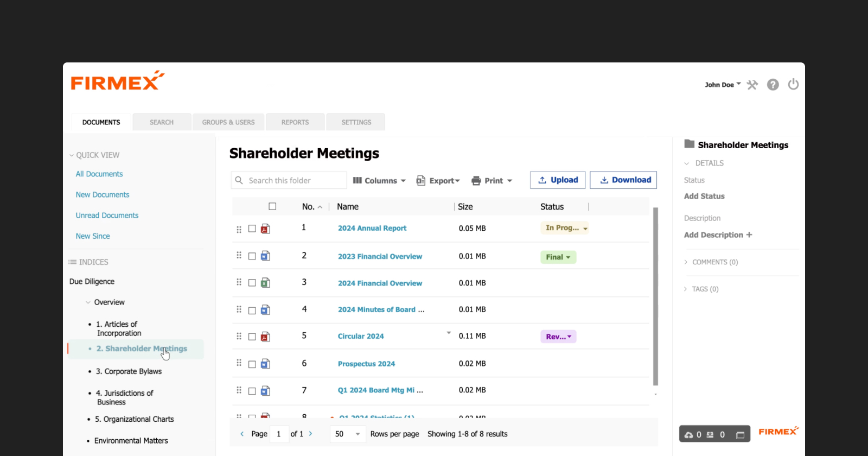Click the windows stack icon in status widget
The width and height of the screenshot is (868, 456).
point(740,435)
